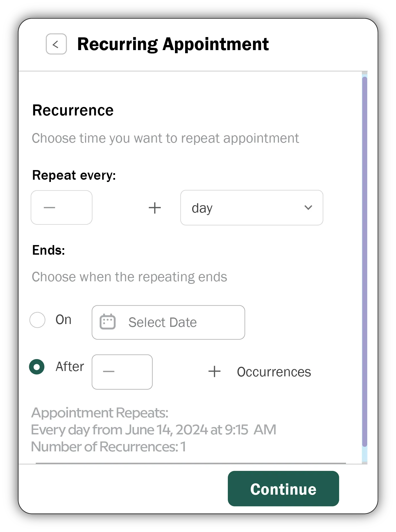The width and height of the screenshot is (396, 532).
Task: Click the calendar icon beside Select Date
Action: tap(107, 322)
